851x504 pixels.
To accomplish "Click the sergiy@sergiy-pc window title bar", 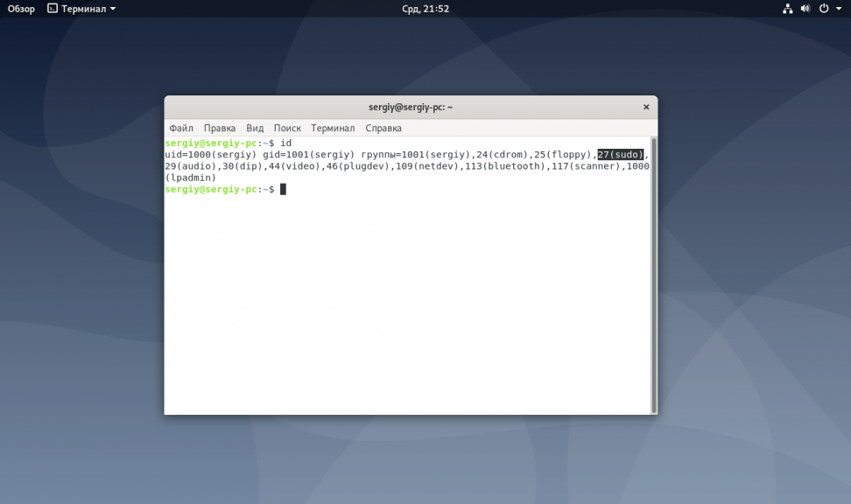I will [410, 108].
